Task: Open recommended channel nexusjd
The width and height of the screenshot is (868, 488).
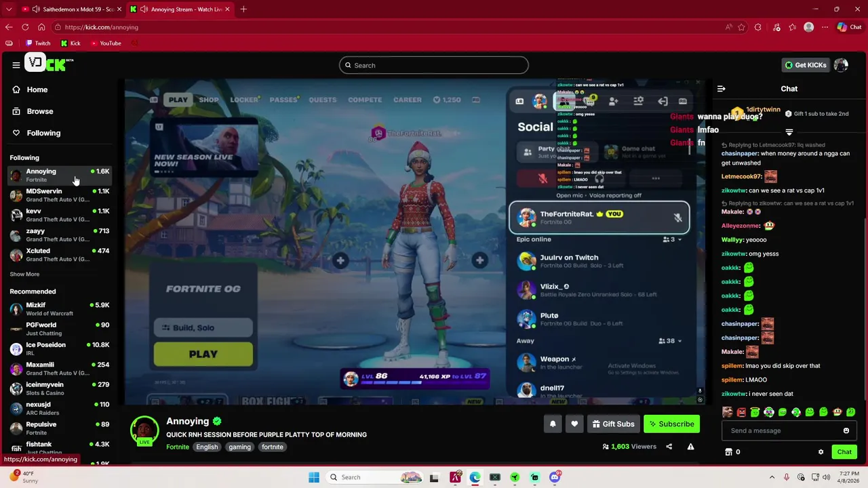Action: pyautogui.click(x=60, y=408)
